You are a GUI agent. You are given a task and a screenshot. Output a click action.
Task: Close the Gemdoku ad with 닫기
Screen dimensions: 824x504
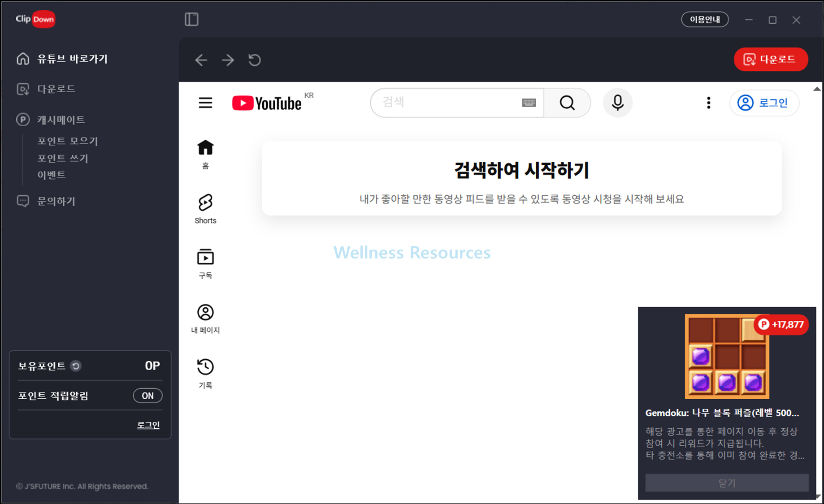727,483
